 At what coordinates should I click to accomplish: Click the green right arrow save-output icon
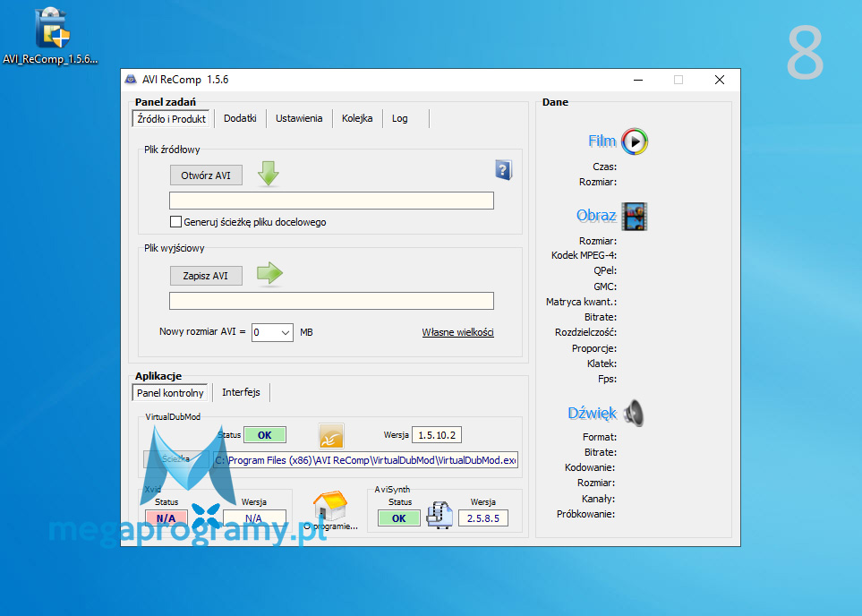(269, 274)
